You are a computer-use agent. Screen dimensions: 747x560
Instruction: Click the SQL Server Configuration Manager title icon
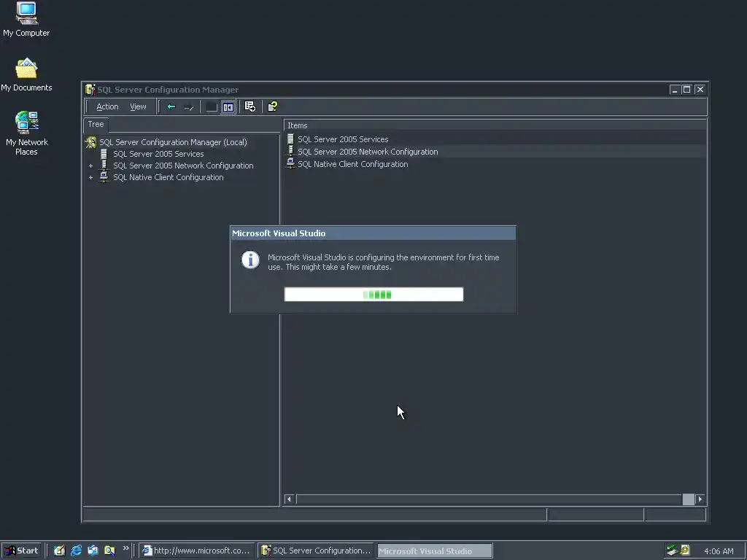[90, 90]
